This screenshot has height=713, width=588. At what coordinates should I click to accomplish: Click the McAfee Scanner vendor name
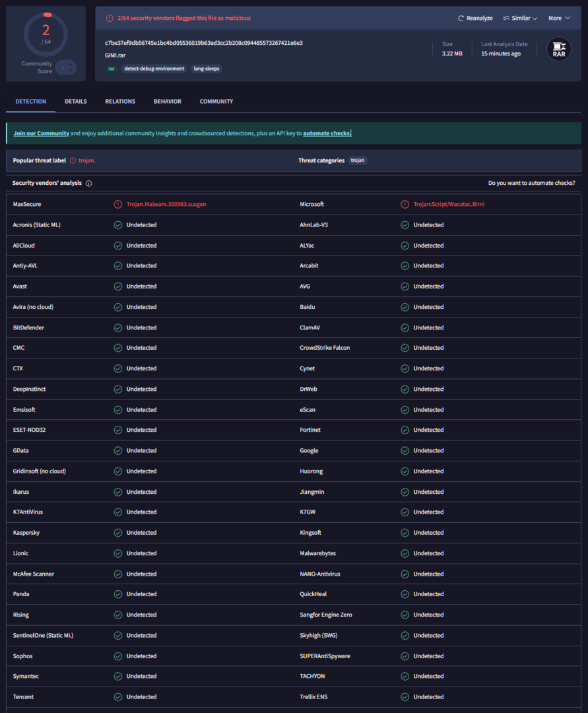34,574
